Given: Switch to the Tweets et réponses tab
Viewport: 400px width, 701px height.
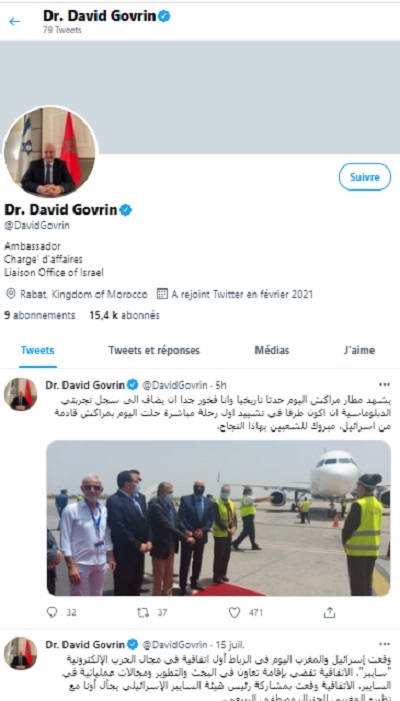Looking at the screenshot, I should point(154,350).
